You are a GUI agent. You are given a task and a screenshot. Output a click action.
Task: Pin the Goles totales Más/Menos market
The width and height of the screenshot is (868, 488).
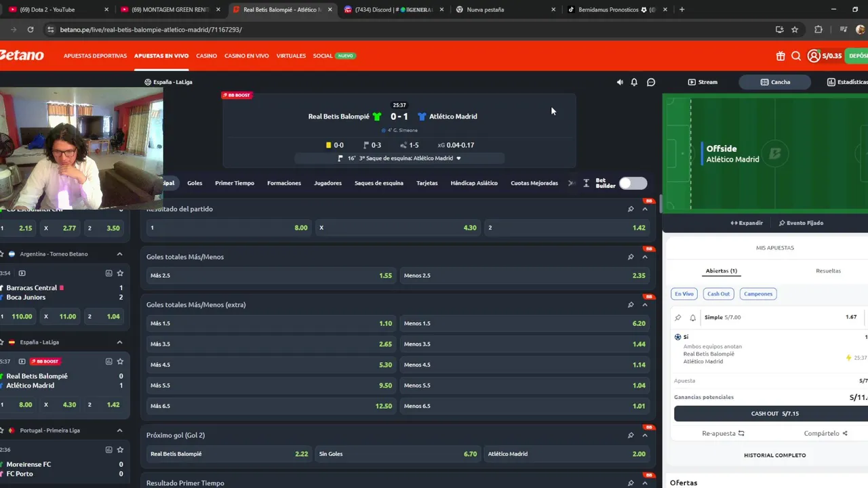(631, 257)
